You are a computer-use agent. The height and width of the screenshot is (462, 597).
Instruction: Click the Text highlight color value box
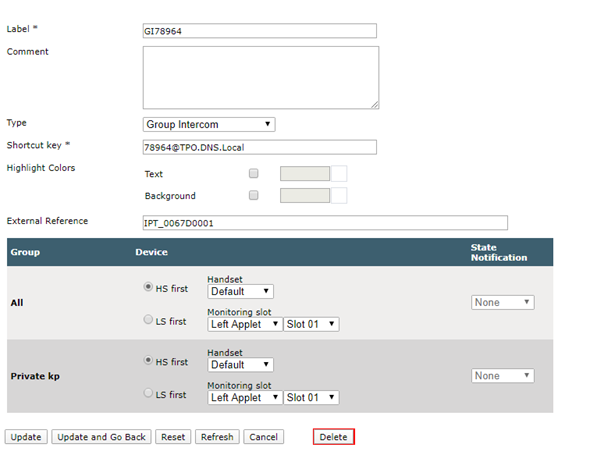(x=305, y=174)
